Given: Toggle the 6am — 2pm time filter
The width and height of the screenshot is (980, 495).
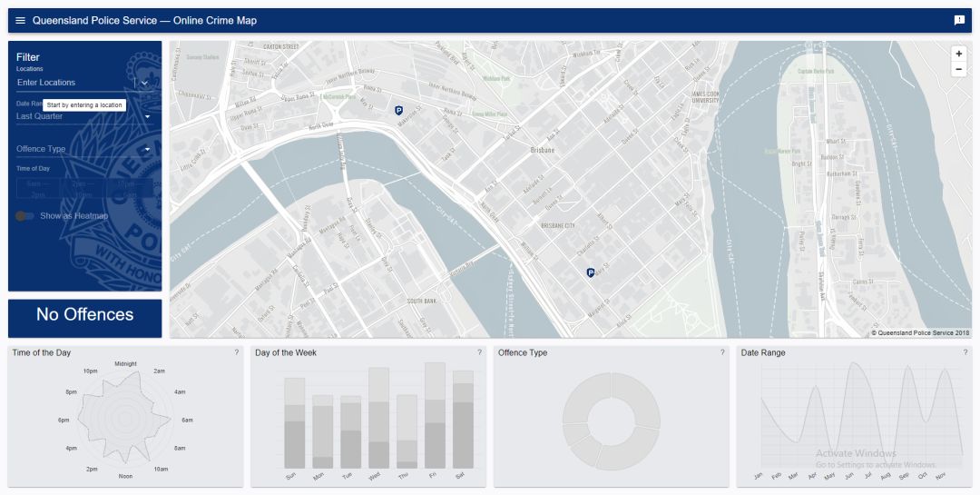Looking at the screenshot, I should click(x=38, y=189).
